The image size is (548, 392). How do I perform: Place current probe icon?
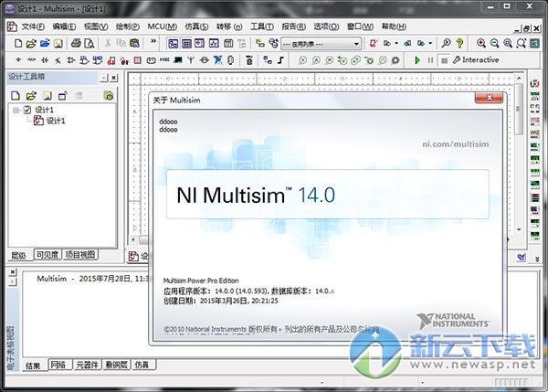point(316,60)
